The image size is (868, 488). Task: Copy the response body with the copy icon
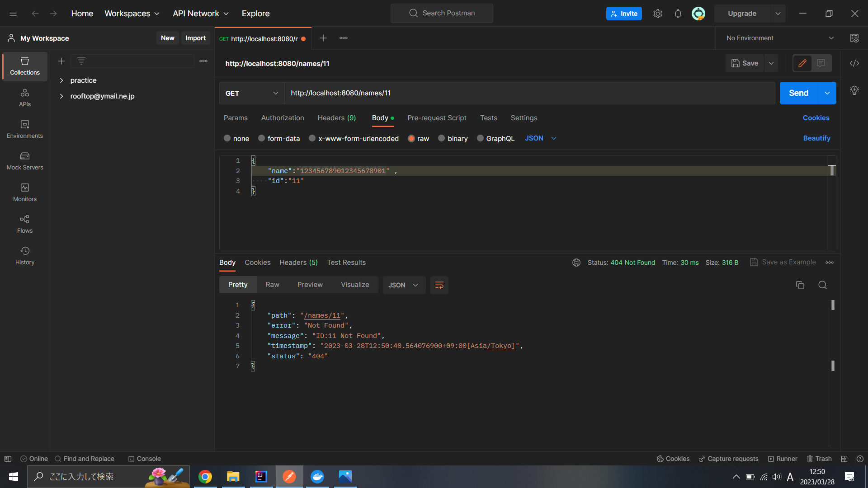tap(800, 285)
